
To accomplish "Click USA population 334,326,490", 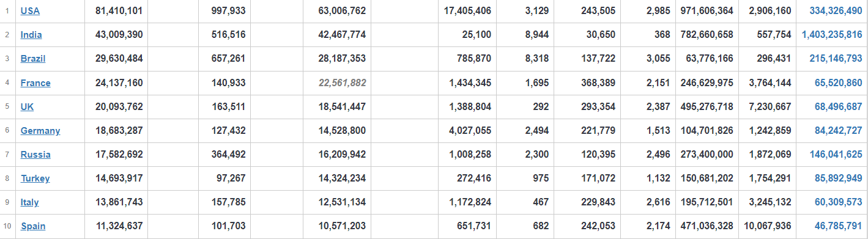I will (x=836, y=11).
